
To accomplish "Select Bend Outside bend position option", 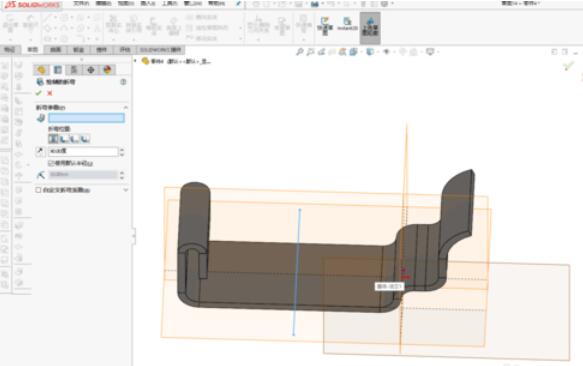I will coord(85,139).
